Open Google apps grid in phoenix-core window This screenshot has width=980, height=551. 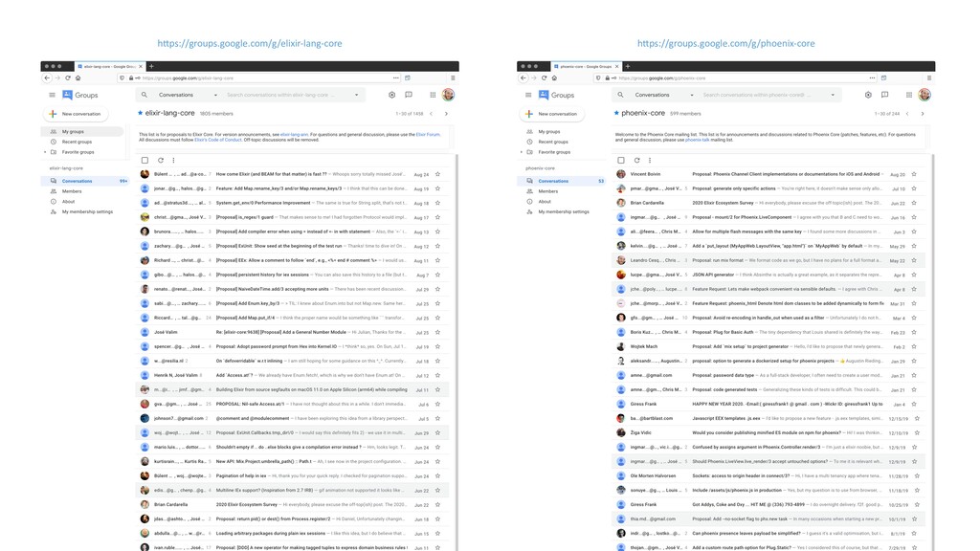click(x=909, y=95)
